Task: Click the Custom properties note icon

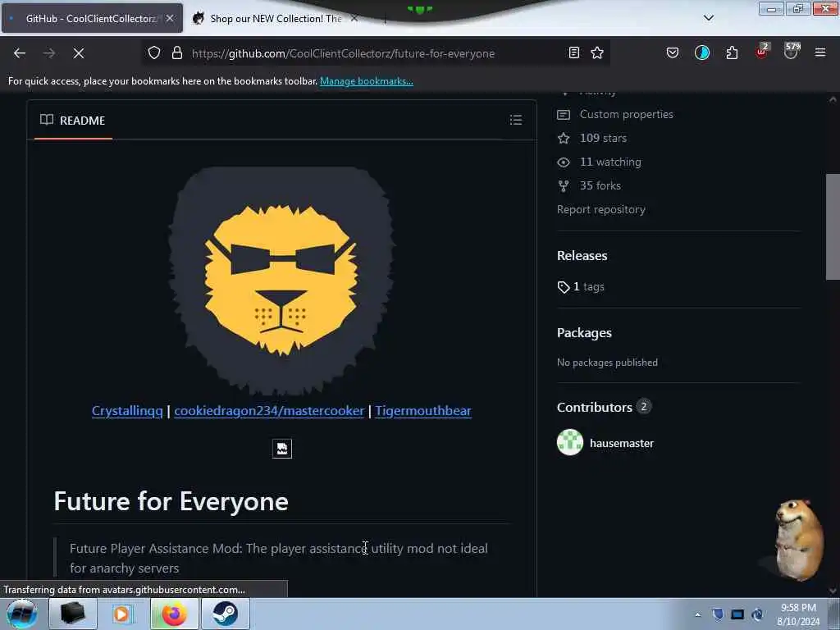Action: tap(564, 115)
